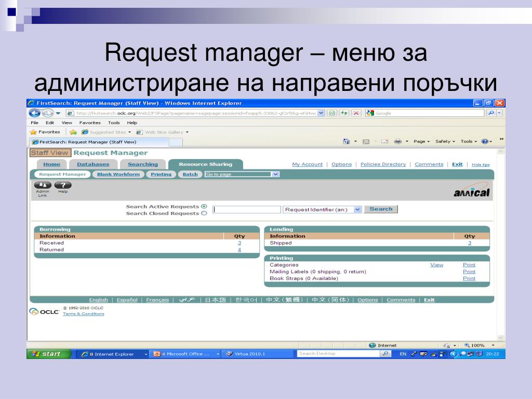
Task: Expand the Web Slice Gallery dropdown
Action: (187, 132)
